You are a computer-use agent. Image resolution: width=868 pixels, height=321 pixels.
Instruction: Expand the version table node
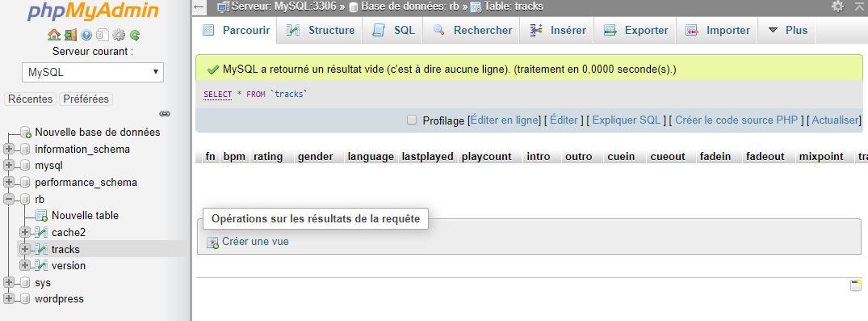24,265
